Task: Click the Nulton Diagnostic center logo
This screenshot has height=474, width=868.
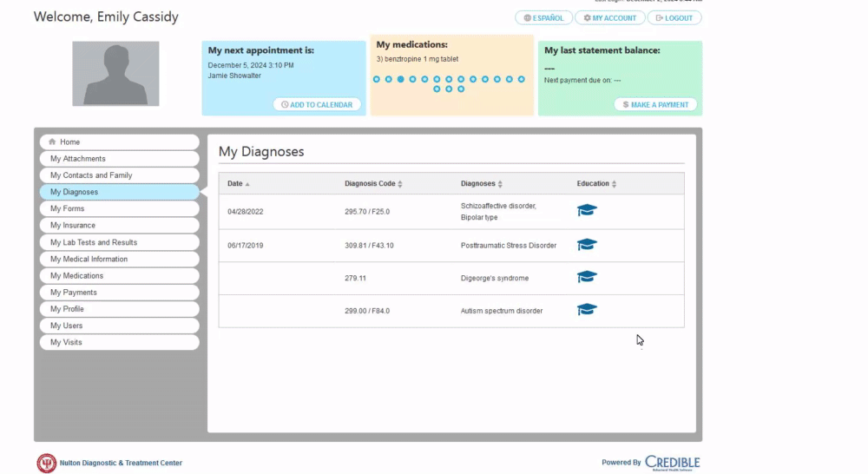Action: (47, 463)
